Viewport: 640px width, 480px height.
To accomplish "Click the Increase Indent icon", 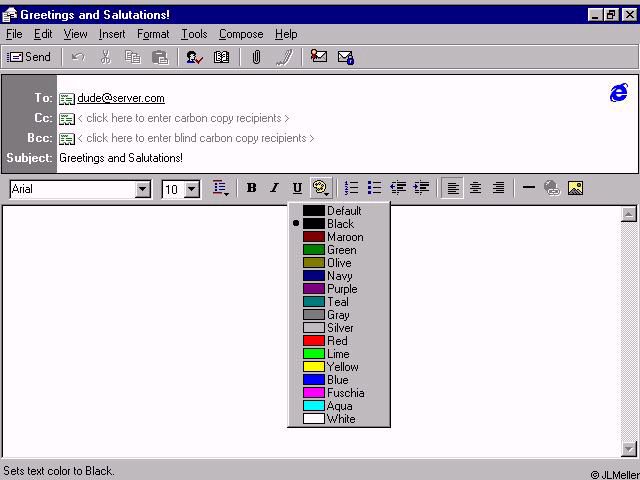I will (x=421, y=188).
